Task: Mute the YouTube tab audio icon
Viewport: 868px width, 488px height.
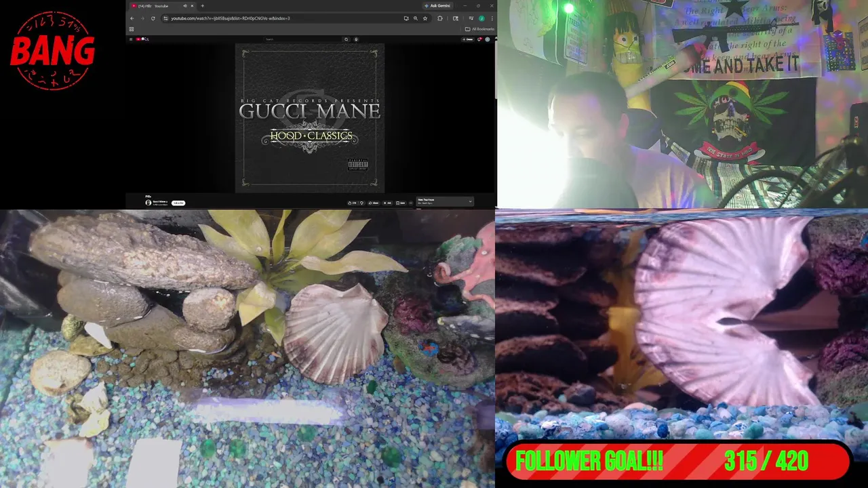Action: [x=184, y=6]
